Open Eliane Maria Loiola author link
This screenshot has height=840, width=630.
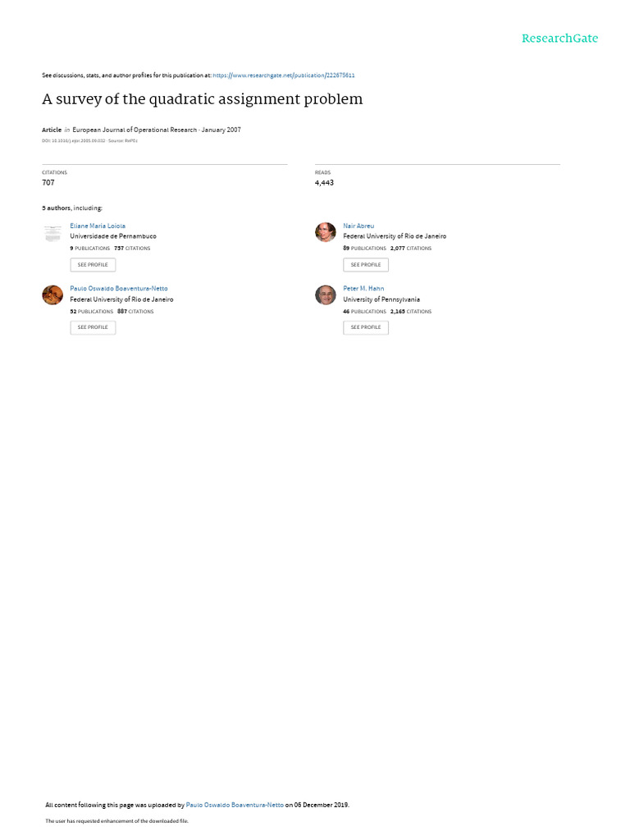[98, 226]
